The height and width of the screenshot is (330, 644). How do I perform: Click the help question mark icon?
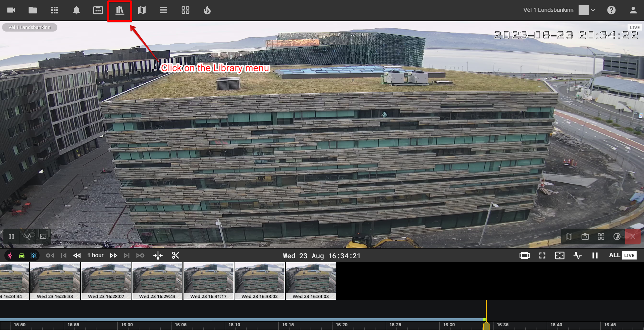tap(611, 10)
